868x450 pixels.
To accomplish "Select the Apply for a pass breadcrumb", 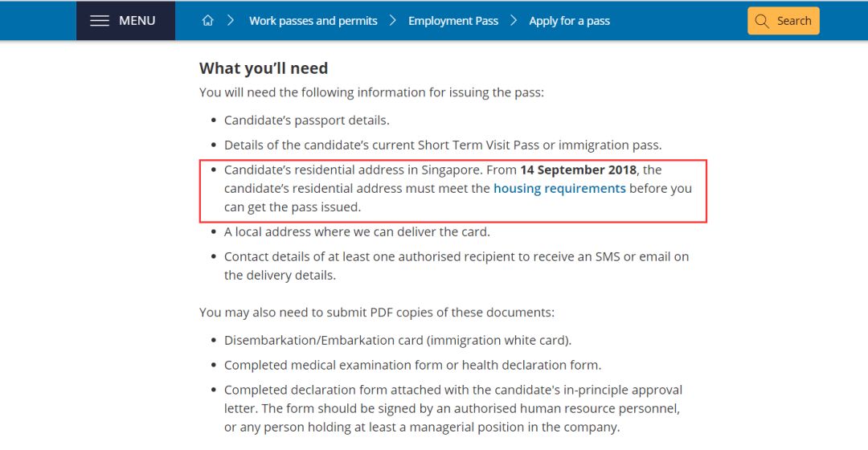I will point(569,21).
